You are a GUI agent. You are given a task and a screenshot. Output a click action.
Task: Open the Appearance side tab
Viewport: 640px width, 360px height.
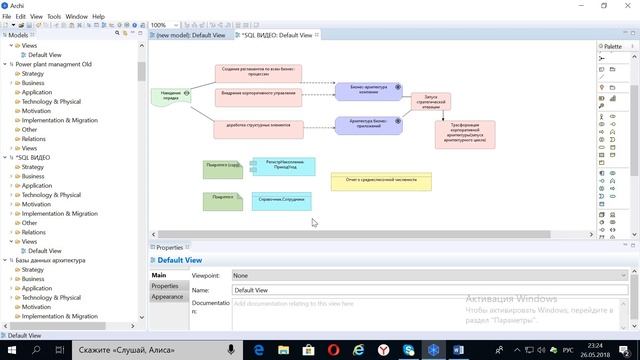point(167,297)
